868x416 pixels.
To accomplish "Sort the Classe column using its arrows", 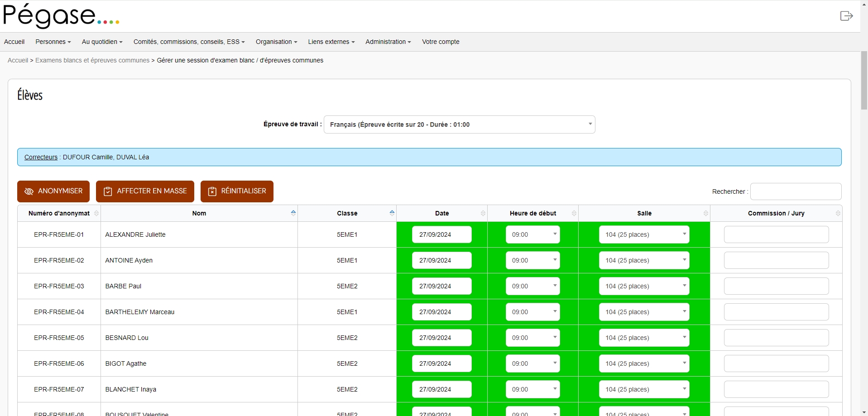I will (392, 213).
